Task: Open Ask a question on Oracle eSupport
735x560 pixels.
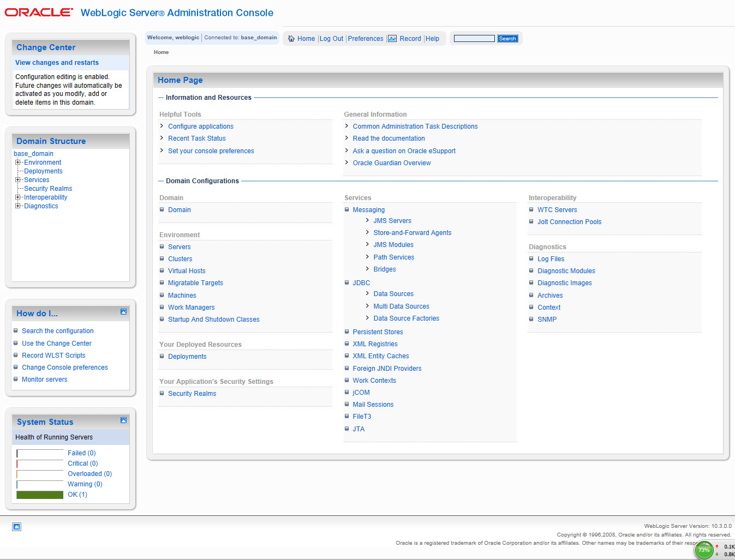Action: coord(404,151)
